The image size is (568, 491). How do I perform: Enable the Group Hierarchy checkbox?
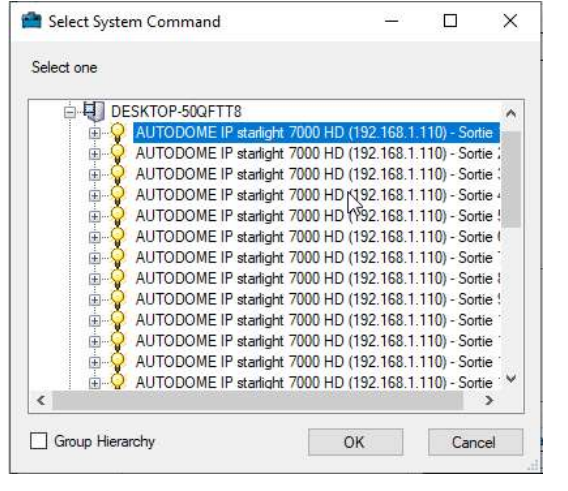[x=38, y=441]
